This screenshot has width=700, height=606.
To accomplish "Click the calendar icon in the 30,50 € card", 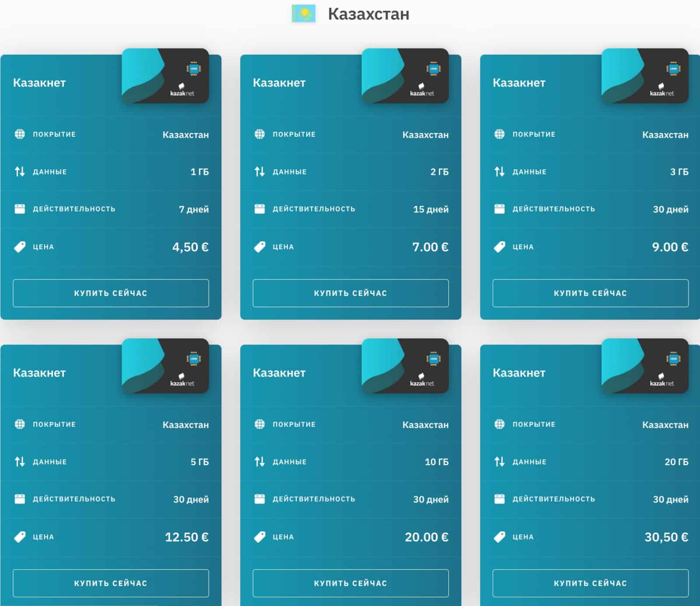I will coord(499,498).
